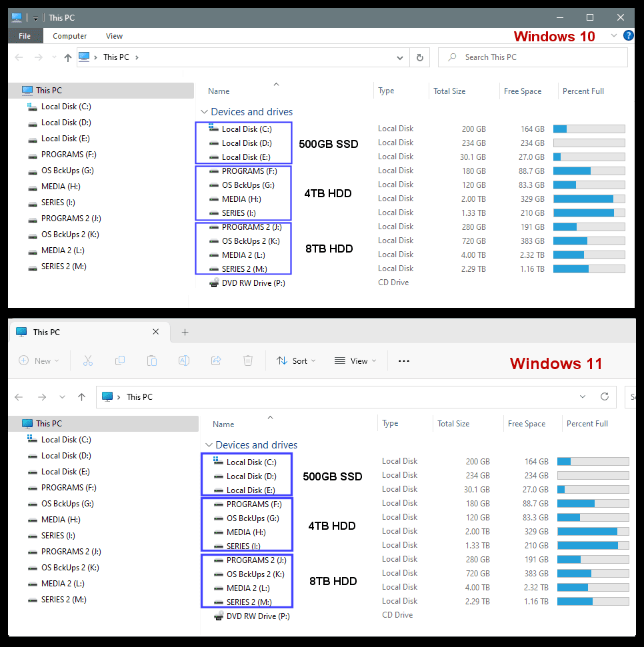Click the Refresh icon in Windows 11 address bar
The width and height of the screenshot is (644, 647).
(x=605, y=396)
